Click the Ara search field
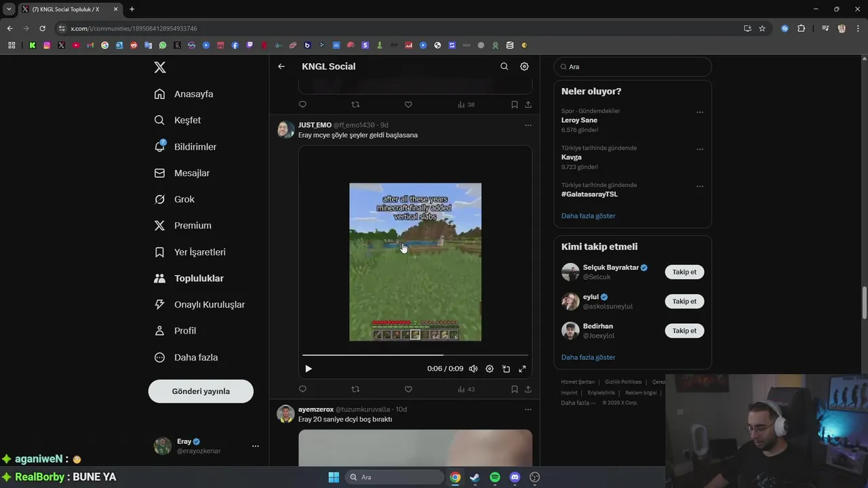This screenshot has width=868, height=488. (633, 67)
